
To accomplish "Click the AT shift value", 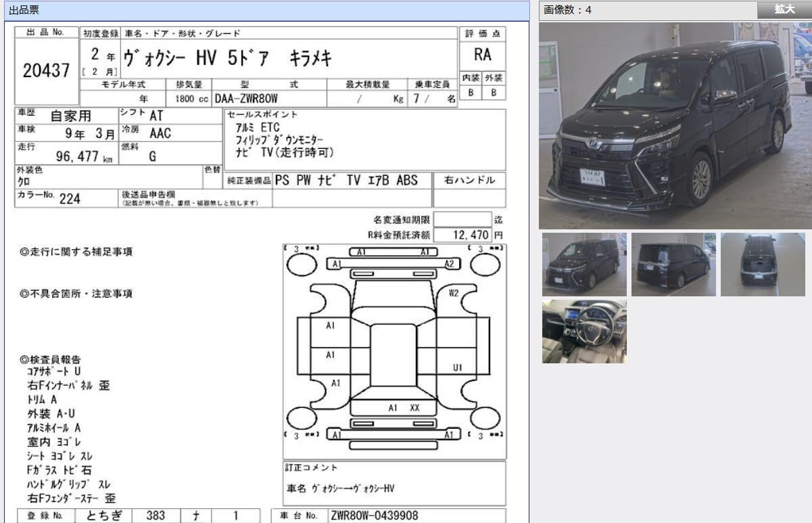I will [x=156, y=116].
